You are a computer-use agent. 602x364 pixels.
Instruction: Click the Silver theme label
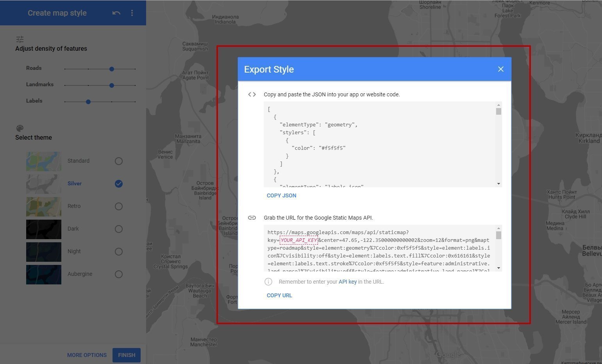(x=75, y=184)
